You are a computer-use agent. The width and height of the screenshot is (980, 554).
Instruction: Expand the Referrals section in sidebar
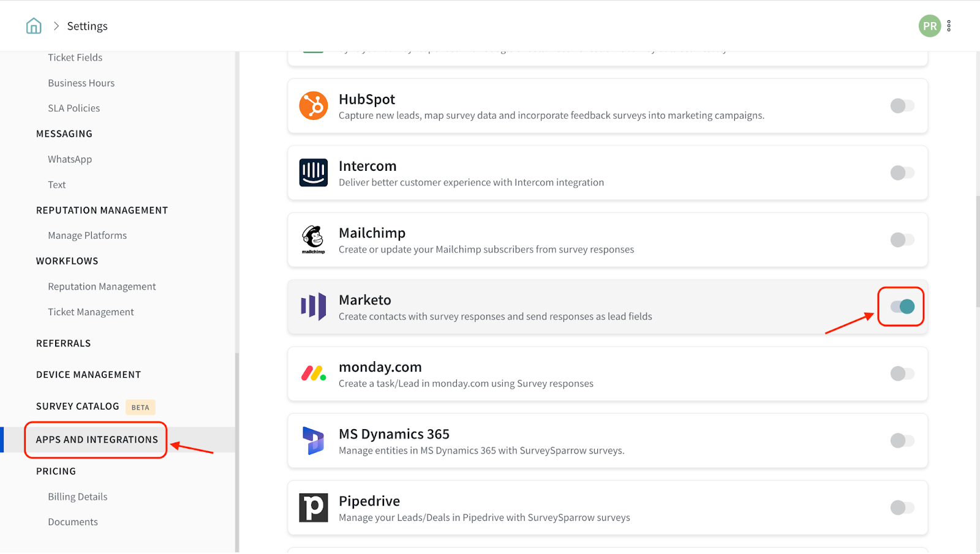pyautogui.click(x=63, y=343)
